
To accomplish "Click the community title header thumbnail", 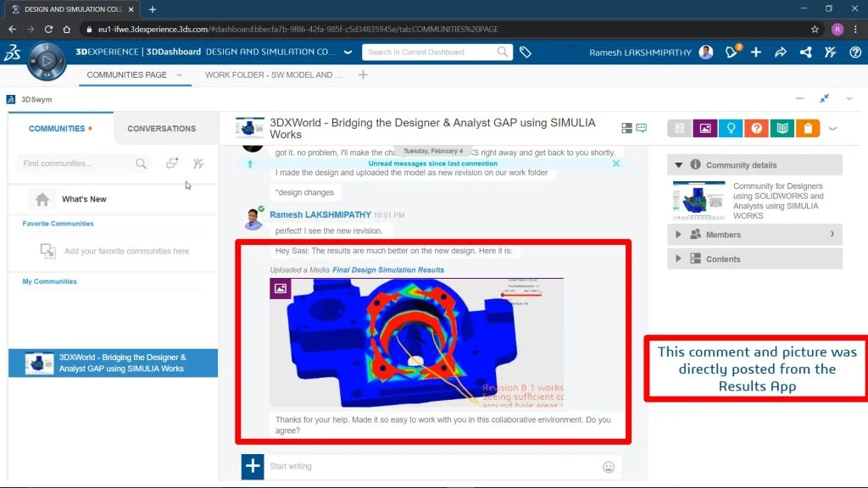I will pyautogui.click(x=250, y=128).
